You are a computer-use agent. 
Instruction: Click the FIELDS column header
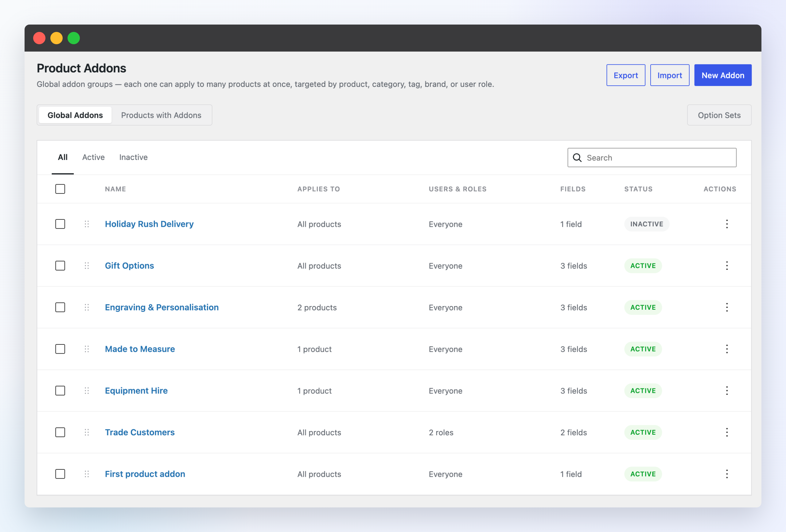point(573,189)
